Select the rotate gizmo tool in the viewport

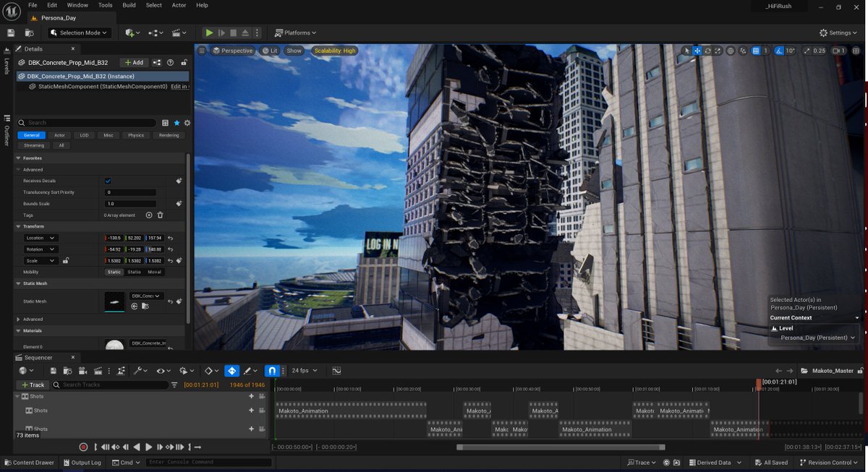(707, 51)
